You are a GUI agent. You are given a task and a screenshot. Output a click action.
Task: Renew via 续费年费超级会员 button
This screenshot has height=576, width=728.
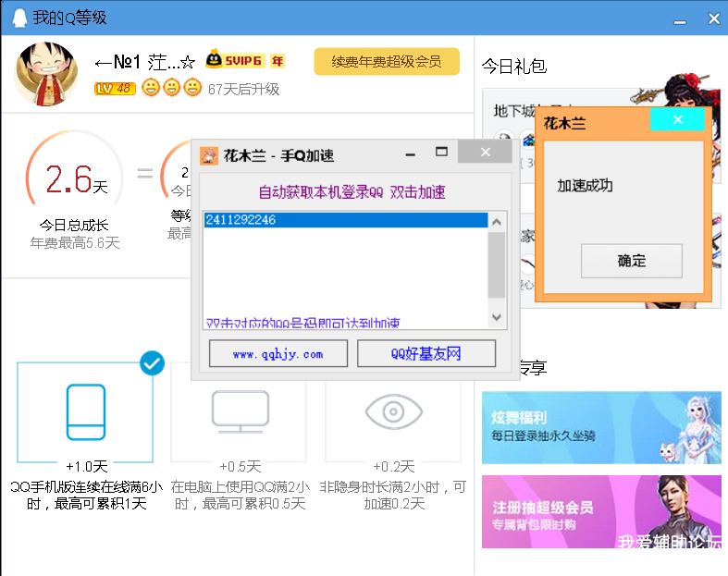pos(387,61)
